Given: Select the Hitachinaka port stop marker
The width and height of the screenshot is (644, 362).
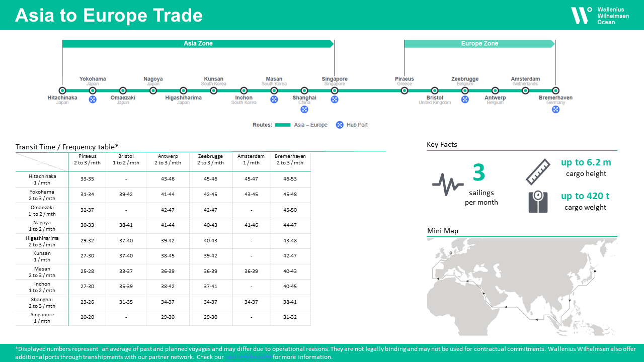Looking at the screenshot, I should point(62,90).
